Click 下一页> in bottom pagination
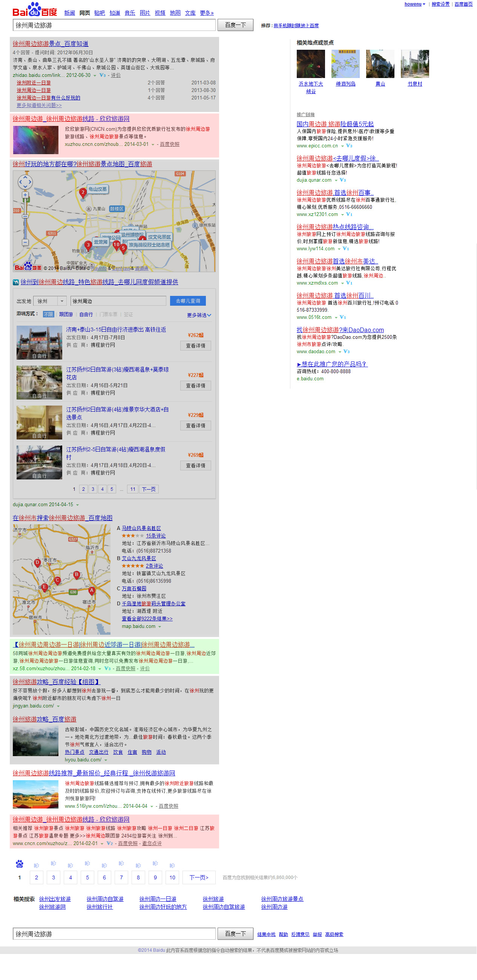Screen dimensions: 477x980 point(199,877)
